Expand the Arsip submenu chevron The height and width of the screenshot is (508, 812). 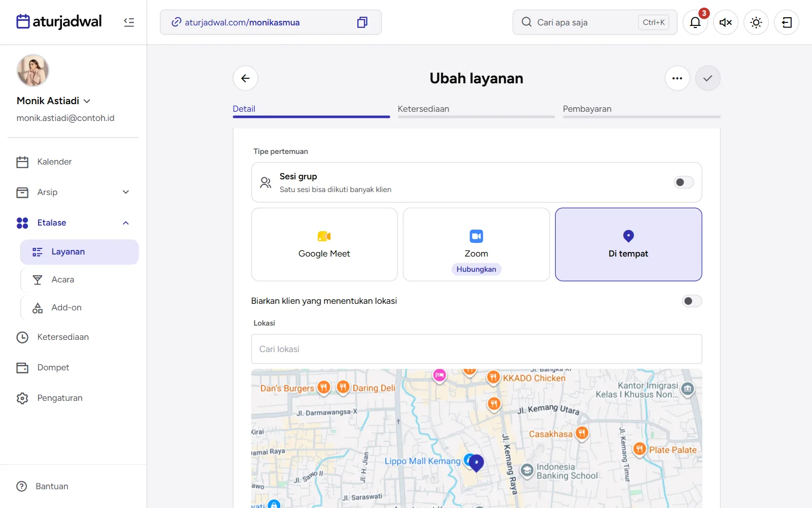pyautogui.click(x=126, y=192)
